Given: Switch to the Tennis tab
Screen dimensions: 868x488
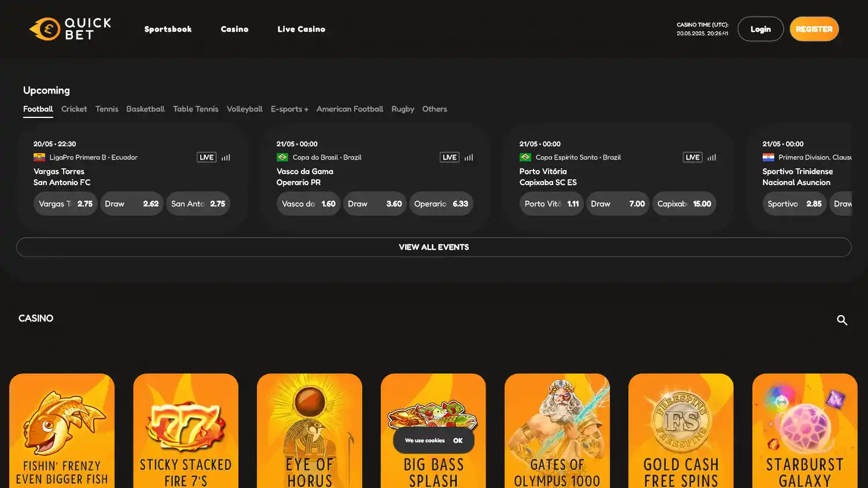Looking at the screenshot, I should (x=107, y=109).
